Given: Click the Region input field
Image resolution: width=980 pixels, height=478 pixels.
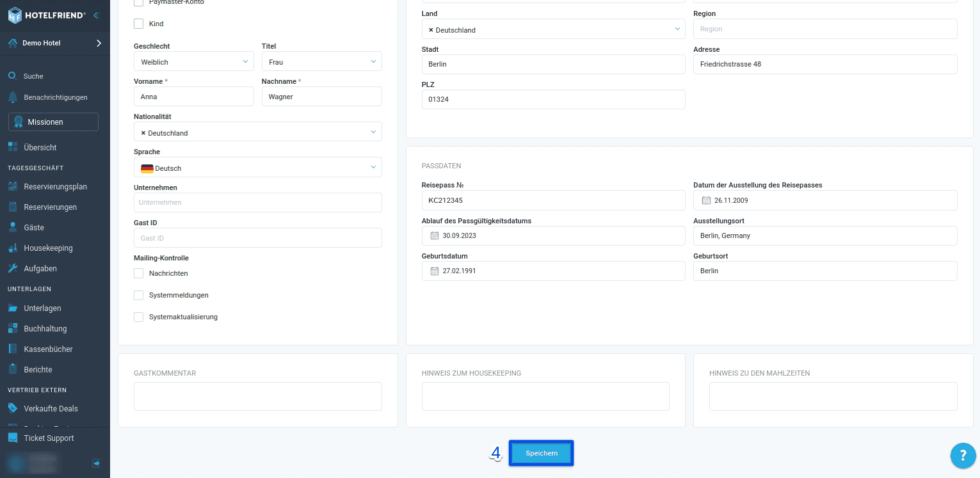Looking at the screenshot, I should click(825, 29).
